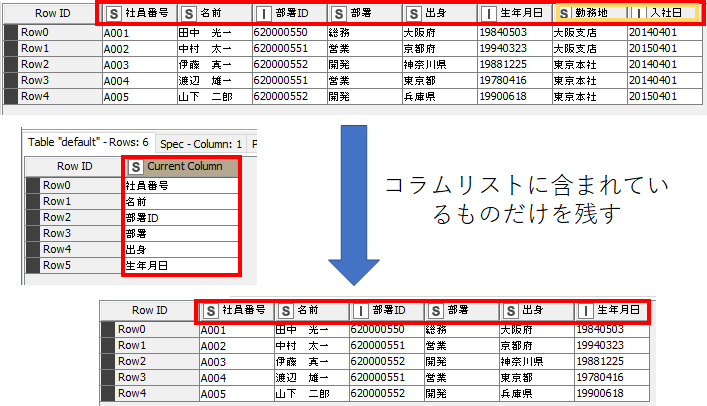The image size is (707, 406).
Task: Click the string type icon beside Current Column
Action: tap(136, 167)
